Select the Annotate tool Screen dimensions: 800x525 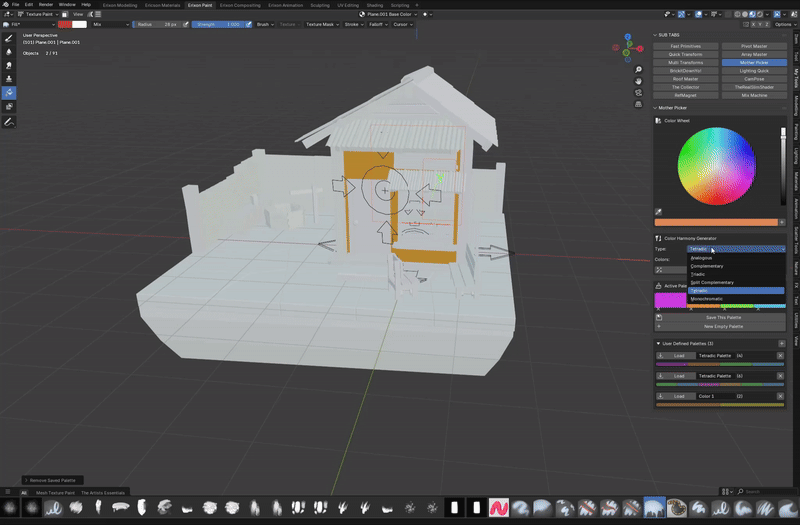click(9, 122)
